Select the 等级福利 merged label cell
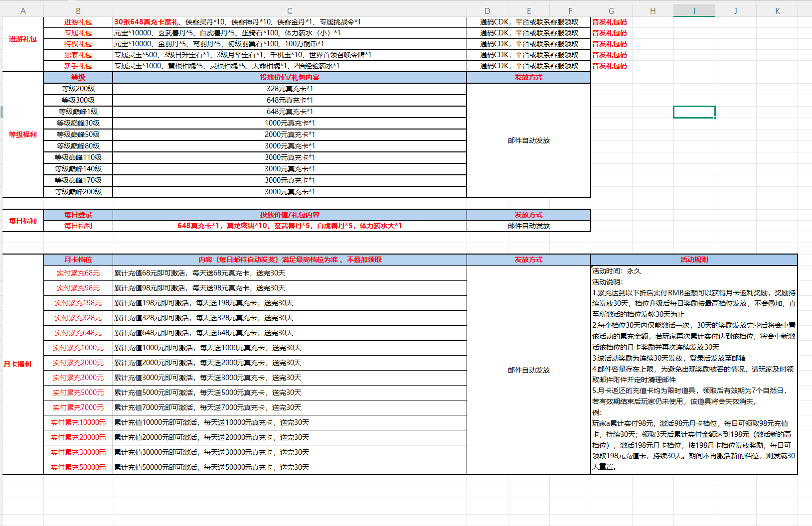Screen dimensions: 812x526 (23, 134)
